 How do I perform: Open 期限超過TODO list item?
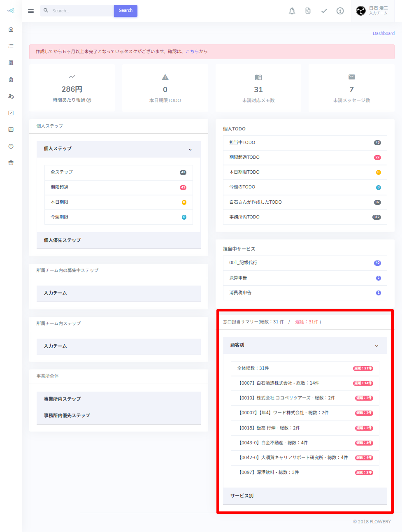(304, 157)
